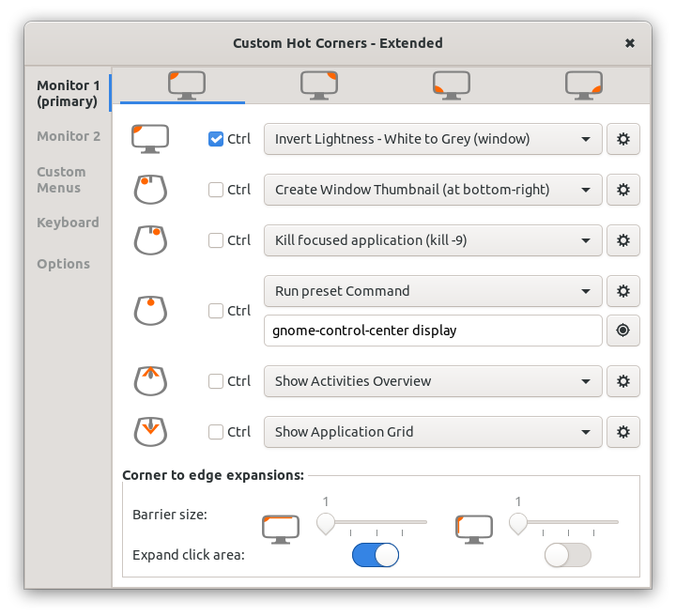Open the Options page
The height and width of the screenshot is (616, 676).
(x=64, y=263)
